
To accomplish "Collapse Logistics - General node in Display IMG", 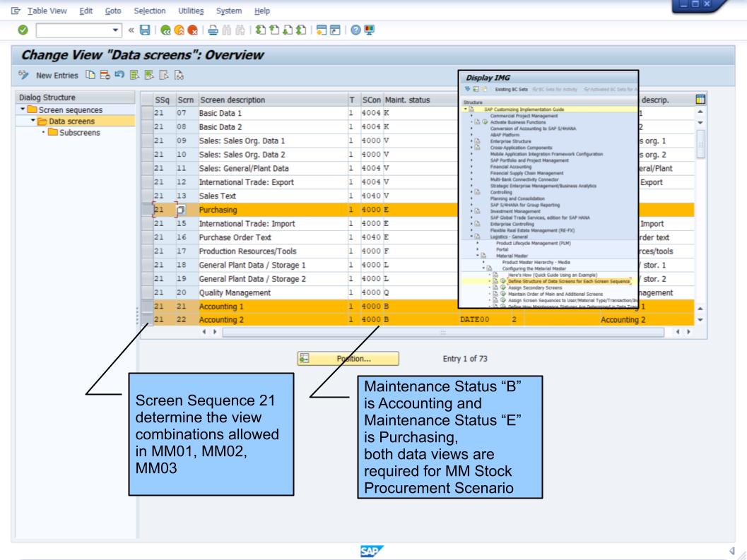I will tap(471, 237).
